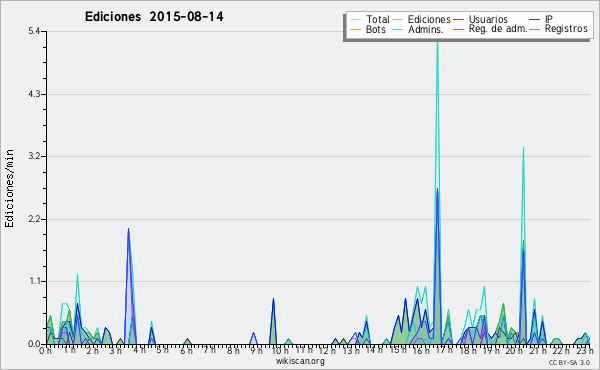Open the wikiscan.org link below chart
600x370 pixels.
pos(300,361)
